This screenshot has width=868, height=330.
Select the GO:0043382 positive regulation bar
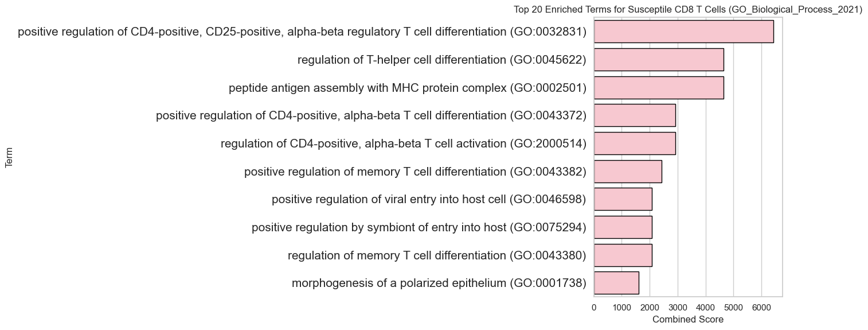click(x=628, y=171)
